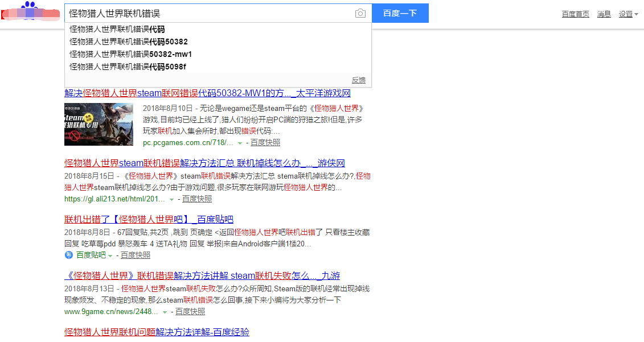Click the pc.pcgames.com.cn/718/... URL

click(x=188, y=142)
